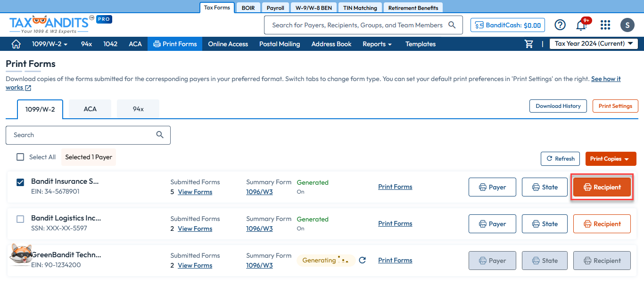Image resolution: width=644 pixels, height=302 pixels.
Task: Open the Address Book
Action: tap(331, 44)
